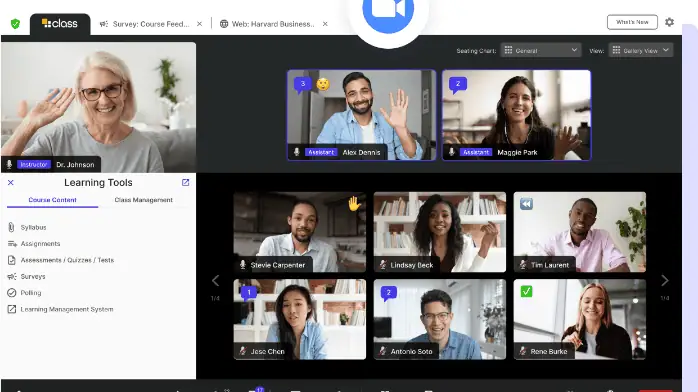Toggle Stevie Carpenter's microphone icon
Screen dimensions: 698x392
(x=243, y=265)
